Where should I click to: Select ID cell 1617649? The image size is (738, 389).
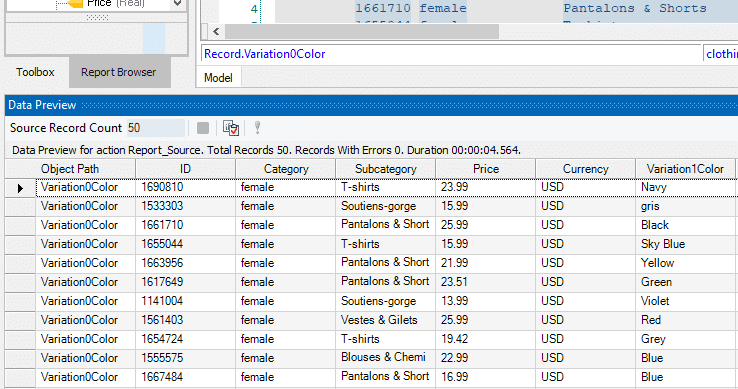(x=185, y=282)
